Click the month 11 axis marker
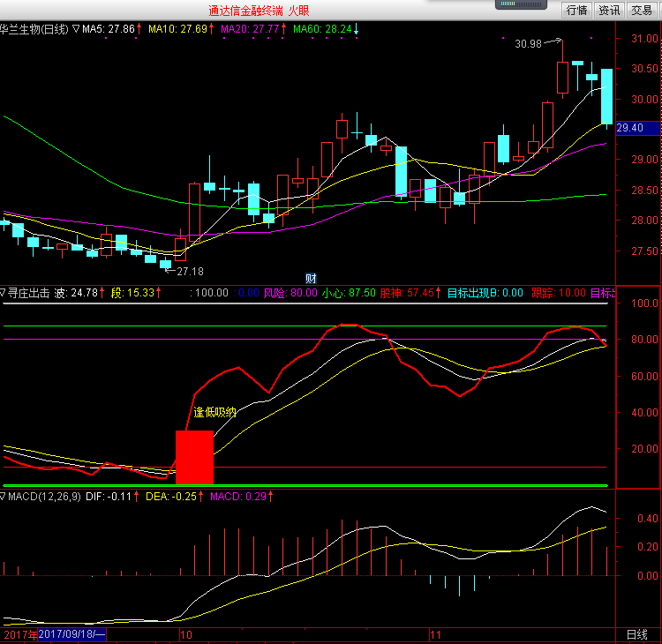The image size is (662, 644). tap(435, 634)
